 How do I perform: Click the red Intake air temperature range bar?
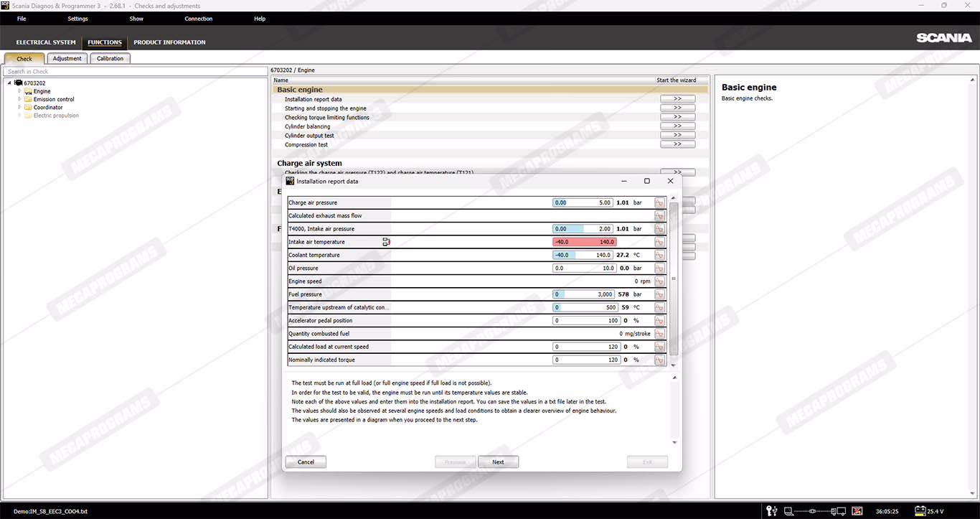tap(584, 242)
